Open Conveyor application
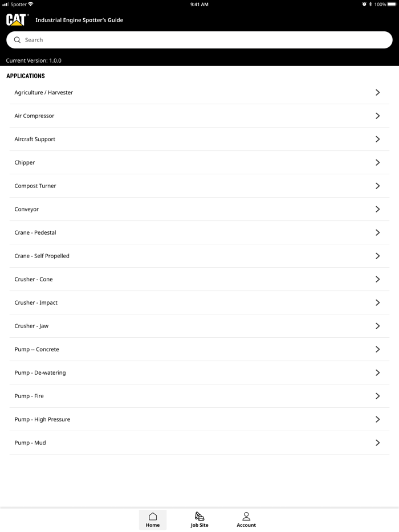This screenshot has height=532, width=399. click(27, 209)
